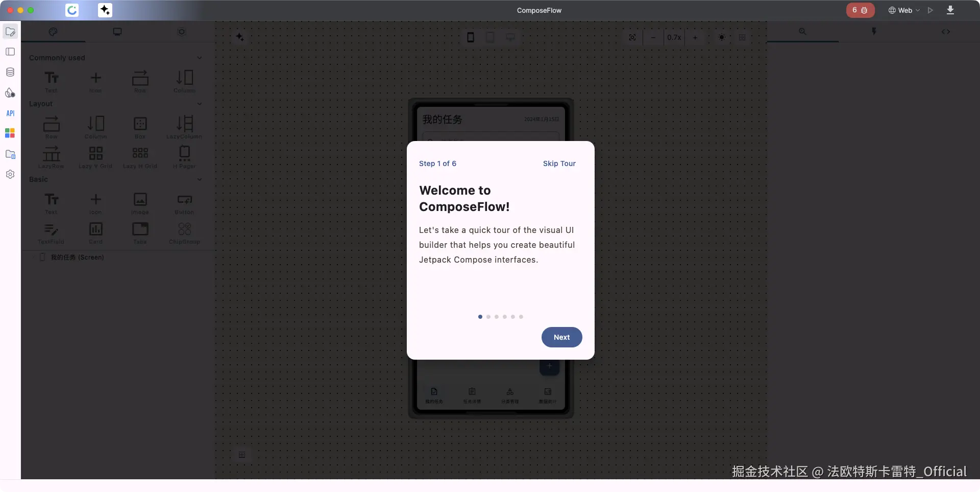
Task: Click the Skip Tour link
Action: click(x=559, y=163)
